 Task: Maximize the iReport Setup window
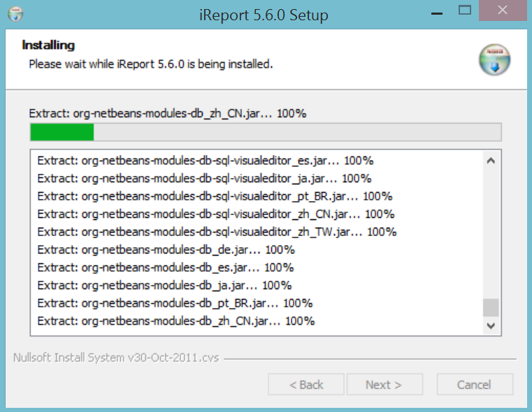point(465,10)
